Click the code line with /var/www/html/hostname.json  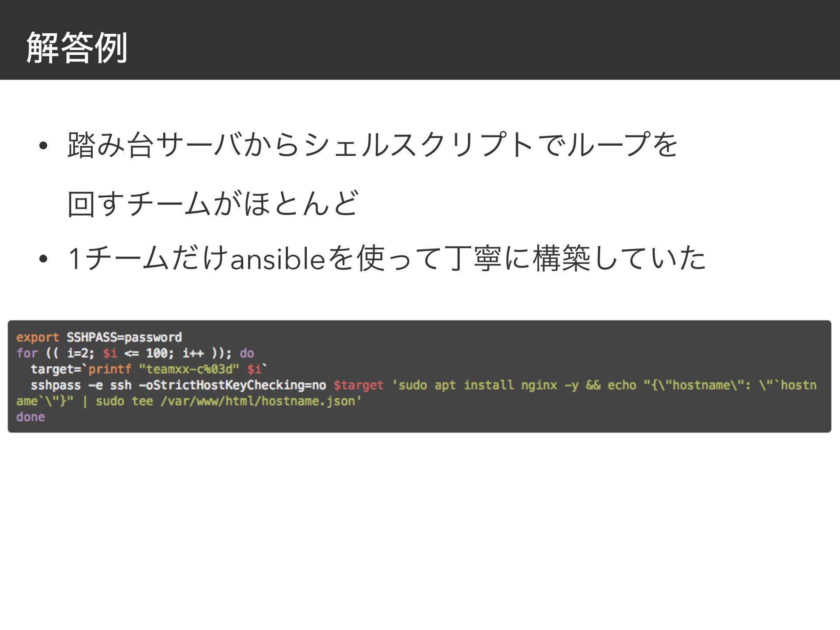(189, 401)
